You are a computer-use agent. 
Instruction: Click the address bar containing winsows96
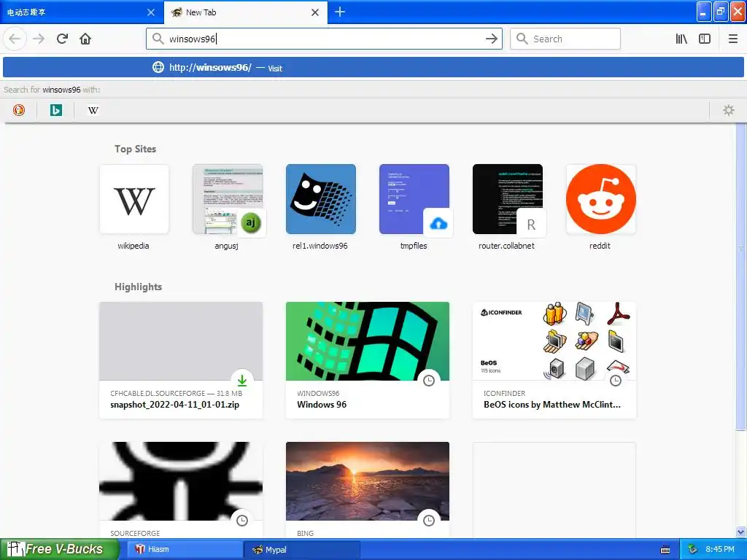click(324, 39)
